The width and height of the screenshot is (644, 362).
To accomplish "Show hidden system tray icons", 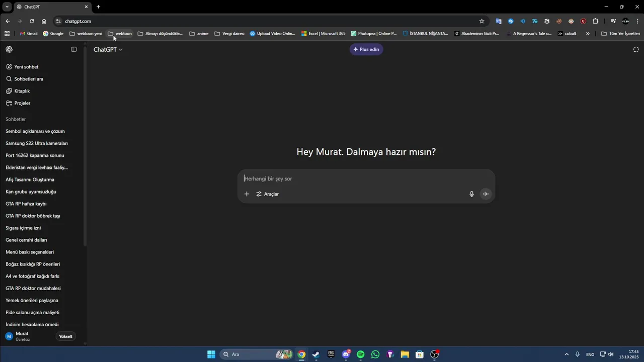I will [567, 354].
